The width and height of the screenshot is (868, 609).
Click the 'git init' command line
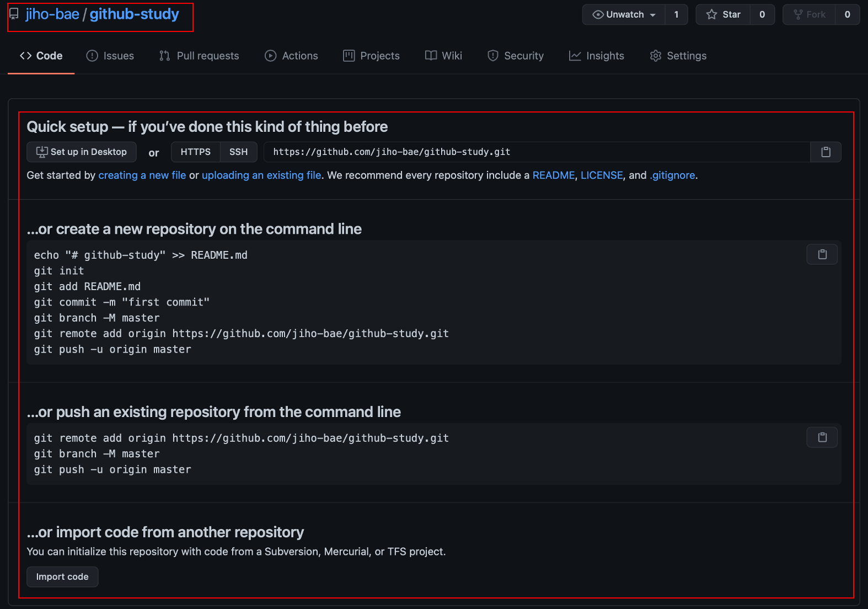pos(59,271)
